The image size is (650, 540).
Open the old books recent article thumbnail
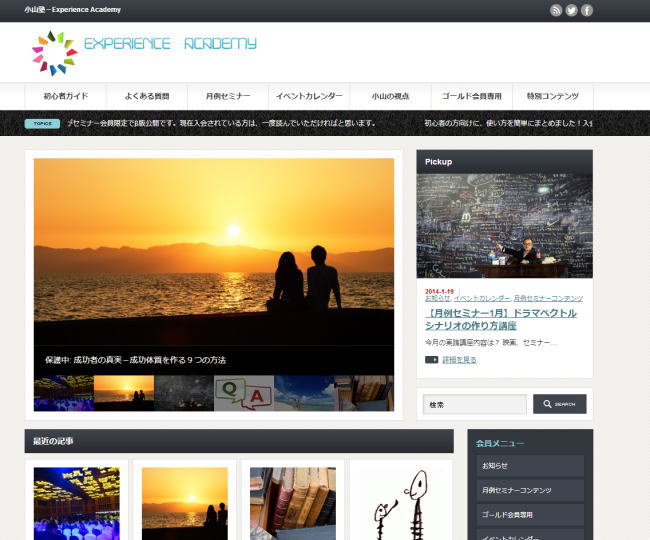point(292,502)
